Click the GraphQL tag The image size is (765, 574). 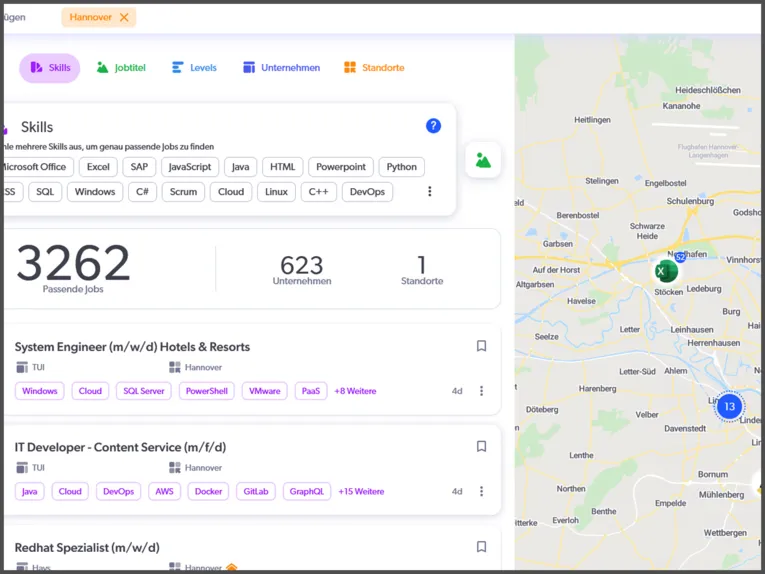[306, 492]
